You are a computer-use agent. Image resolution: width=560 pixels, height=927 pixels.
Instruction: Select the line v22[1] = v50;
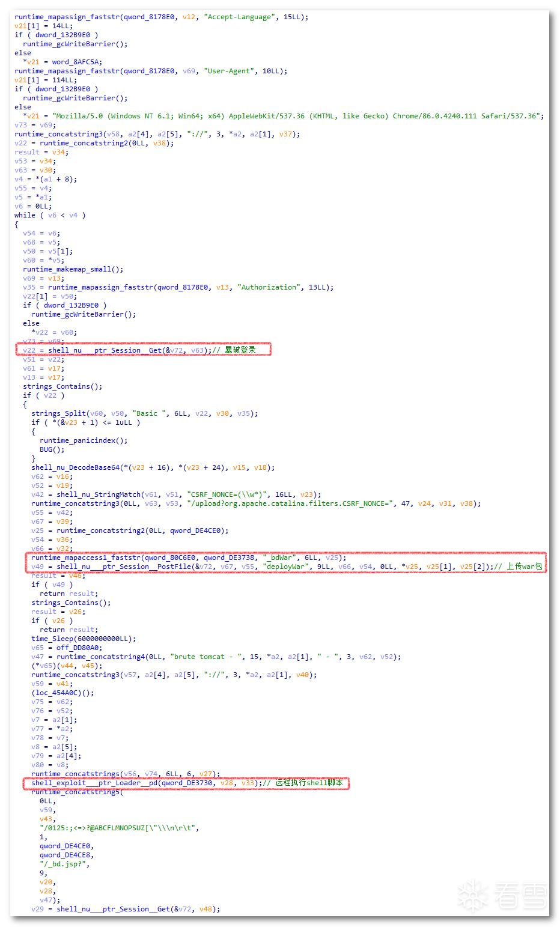(x=50, y=296)
